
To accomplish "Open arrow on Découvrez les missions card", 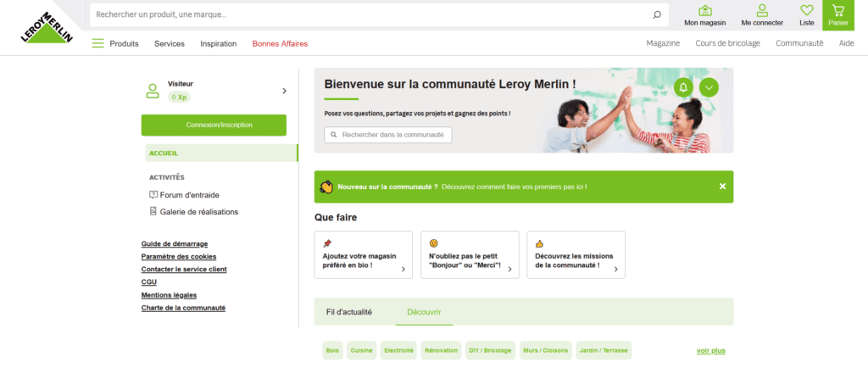I will [615, 270].
